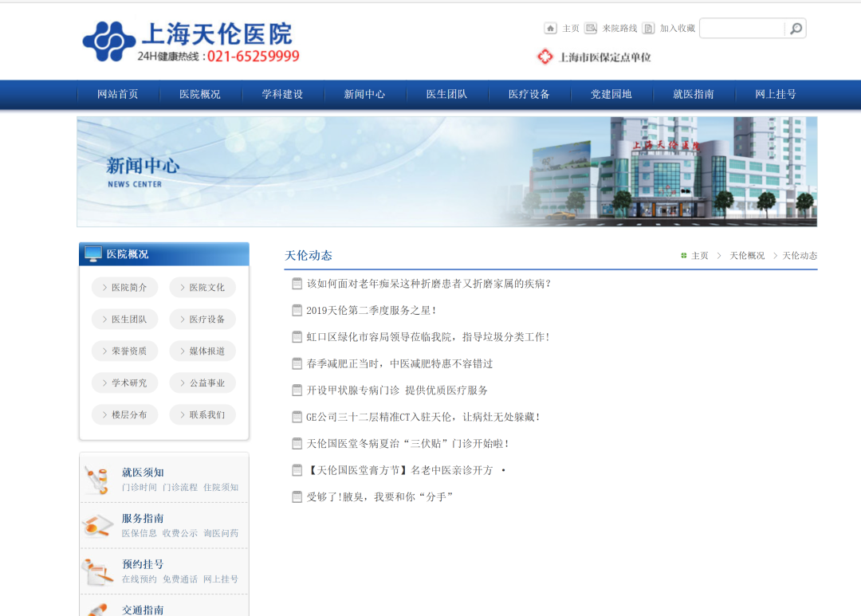Click the magnifier icon to search
This screenshot has height=616, width=861.
coord(795,28)
